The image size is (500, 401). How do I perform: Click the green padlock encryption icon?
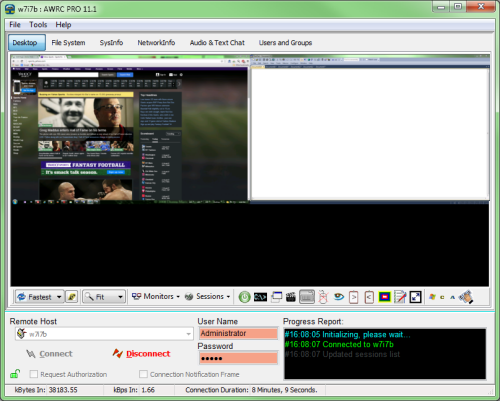point(15,374)
